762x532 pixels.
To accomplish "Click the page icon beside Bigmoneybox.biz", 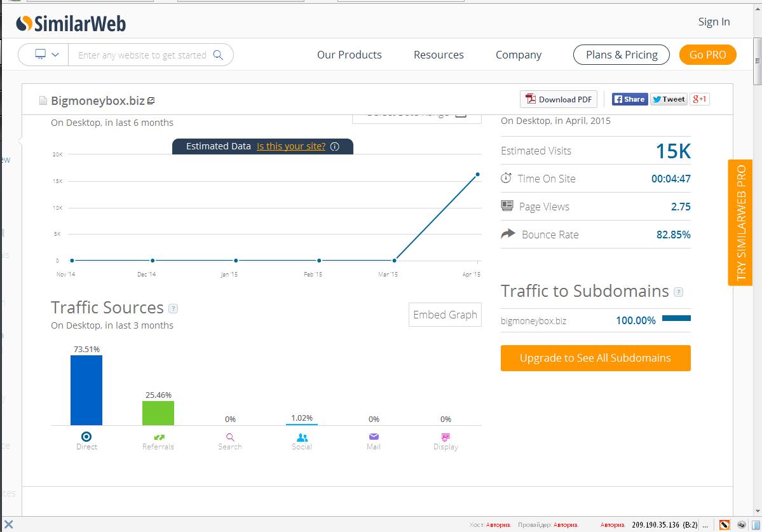I will [x=43, y=100].
